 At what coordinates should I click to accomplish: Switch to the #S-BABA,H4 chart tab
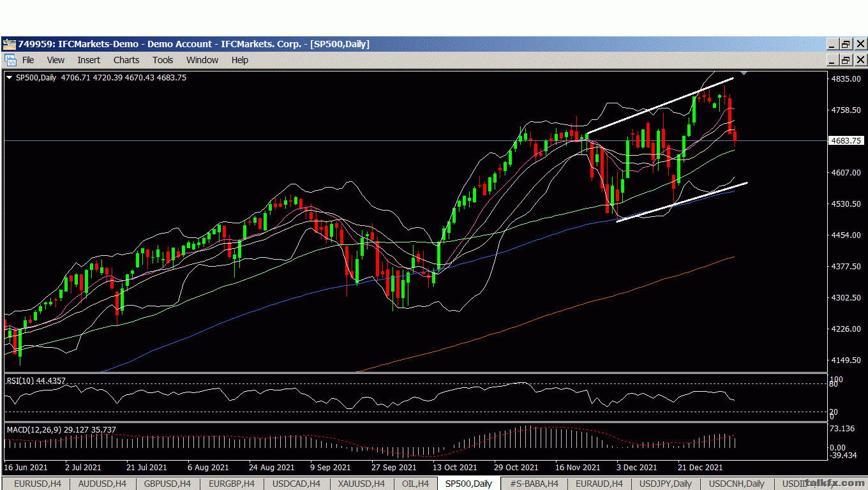tap(534, 484)
